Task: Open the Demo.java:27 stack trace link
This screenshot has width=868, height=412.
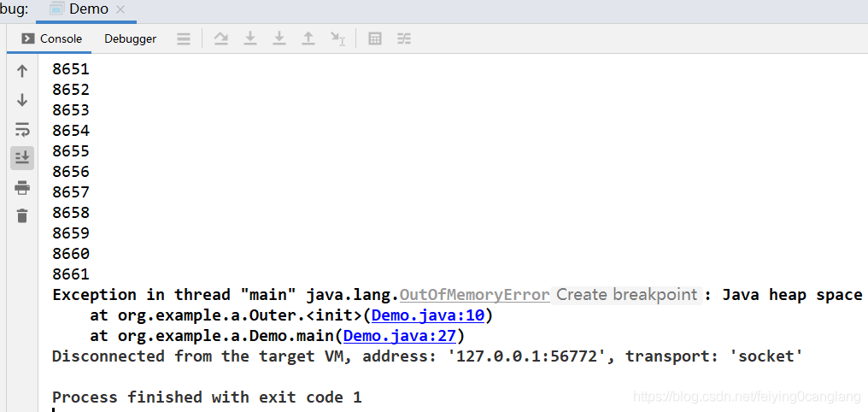Action: click(x=400, y=336)
